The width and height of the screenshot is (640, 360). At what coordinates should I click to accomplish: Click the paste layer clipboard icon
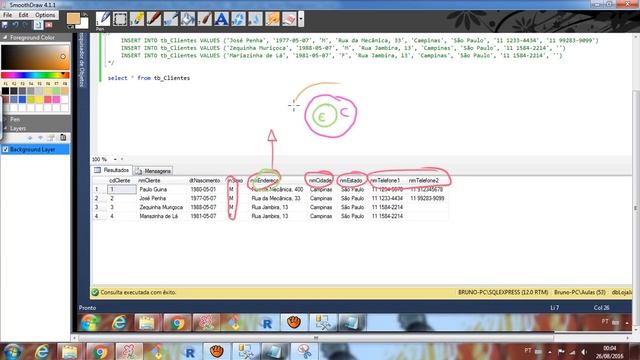[x=63, y=138]
